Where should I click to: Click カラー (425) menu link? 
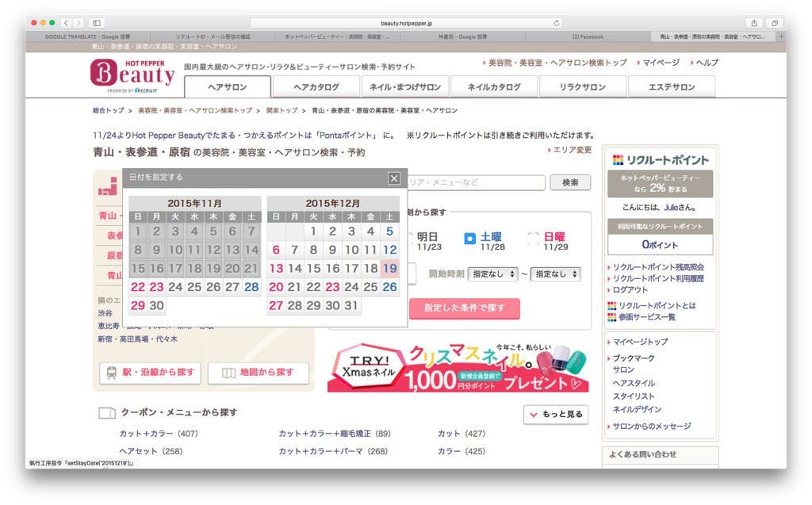tap(462, 451)
